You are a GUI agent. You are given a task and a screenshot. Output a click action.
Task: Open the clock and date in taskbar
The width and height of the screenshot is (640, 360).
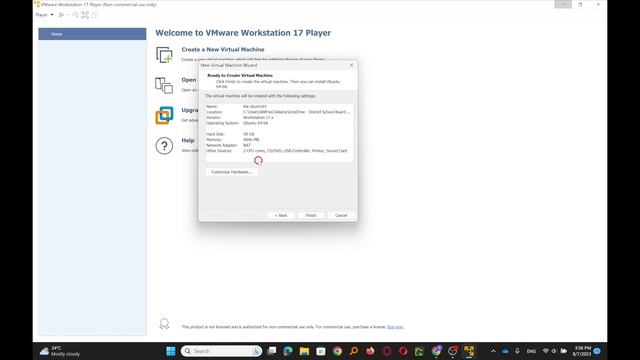point(582,351)
